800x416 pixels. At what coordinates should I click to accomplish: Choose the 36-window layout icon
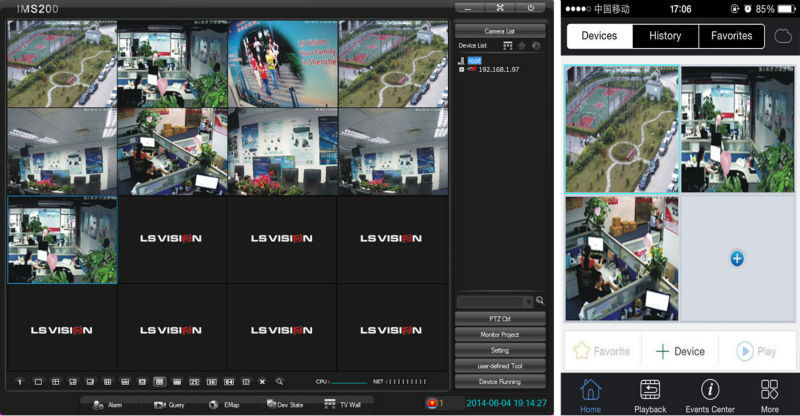click(x=212, y=381)
